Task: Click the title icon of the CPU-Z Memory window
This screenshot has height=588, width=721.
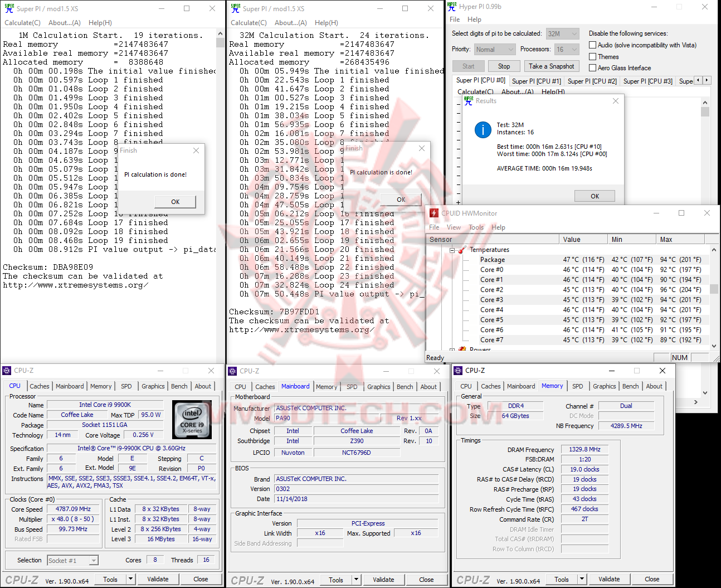Action: coord(458,371)
